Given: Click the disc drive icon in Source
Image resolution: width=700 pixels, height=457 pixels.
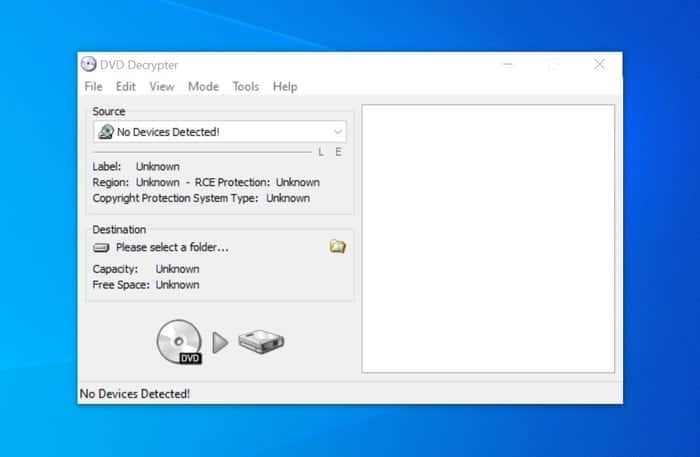Looking at the screenshot, I should (106, 132).
